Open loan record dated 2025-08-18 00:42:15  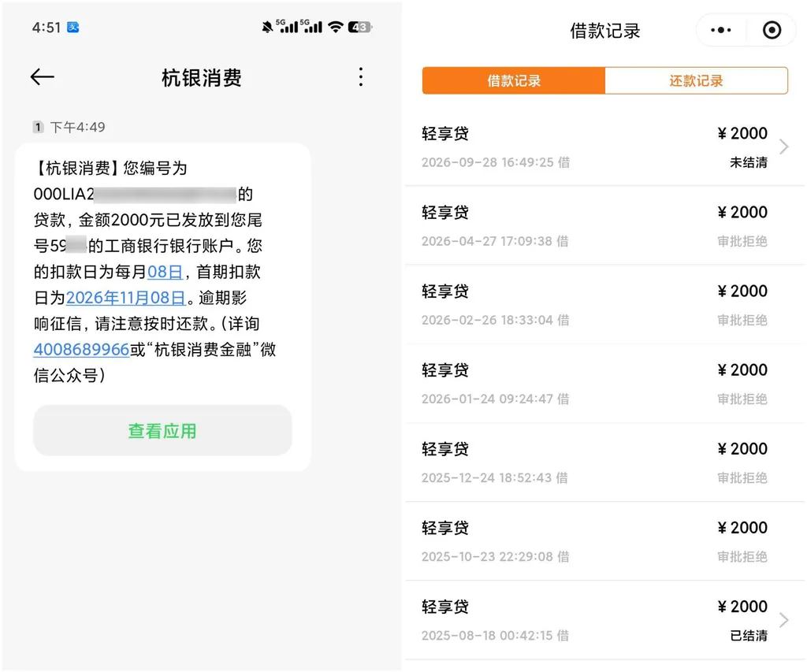(x=604, y=620)
